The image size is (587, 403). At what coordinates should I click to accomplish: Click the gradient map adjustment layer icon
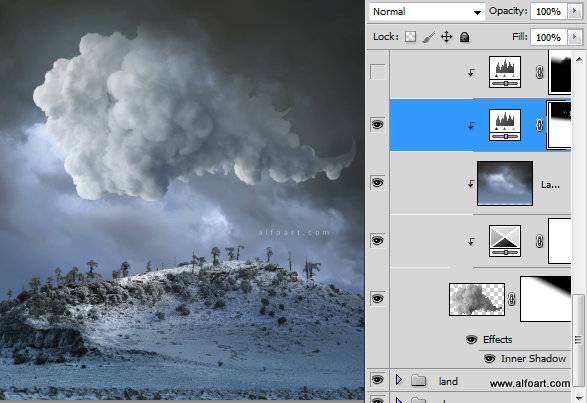[505, 241]
